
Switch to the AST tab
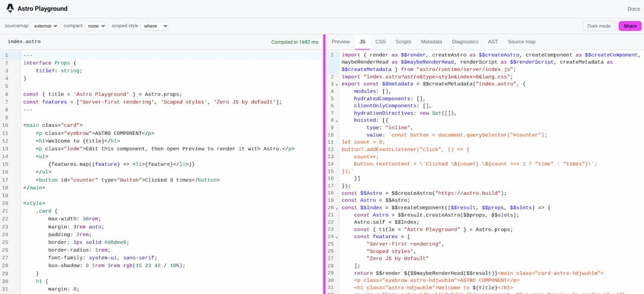tap(493, 42)
